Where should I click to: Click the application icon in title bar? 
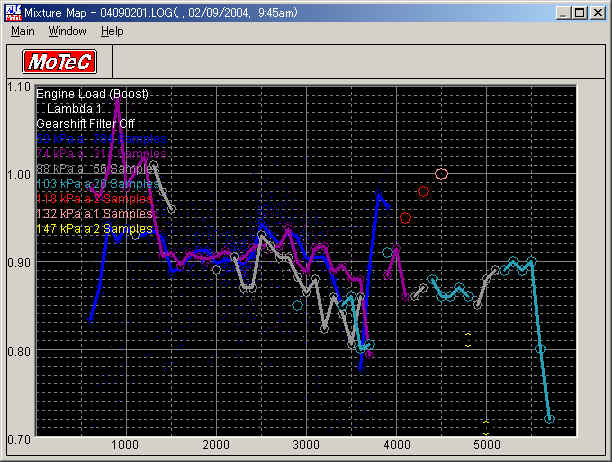coord(13,12)
